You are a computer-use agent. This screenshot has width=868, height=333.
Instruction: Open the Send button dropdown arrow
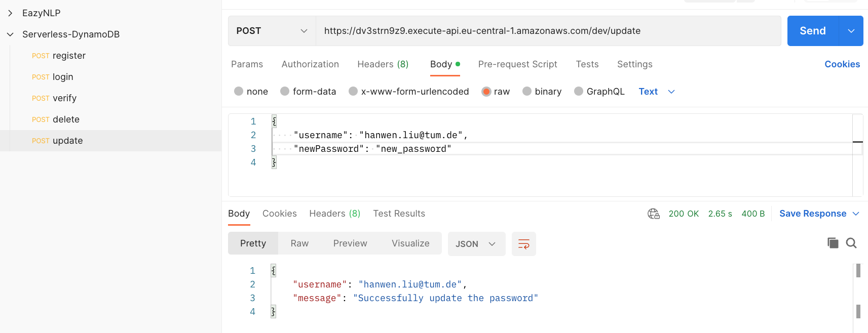pyautogui.click(x=851, y=31)
